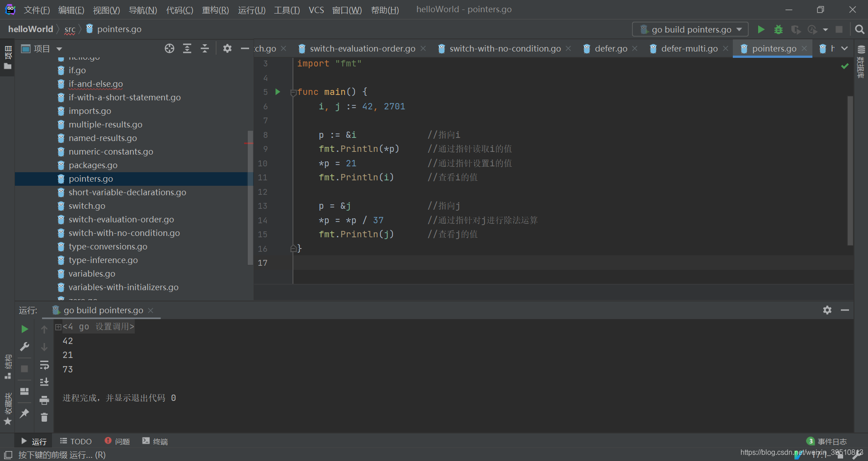This screenshot has width=868, height=461.
Task: Show hidden editor tabs dropdown
Action: click(844, 48)
